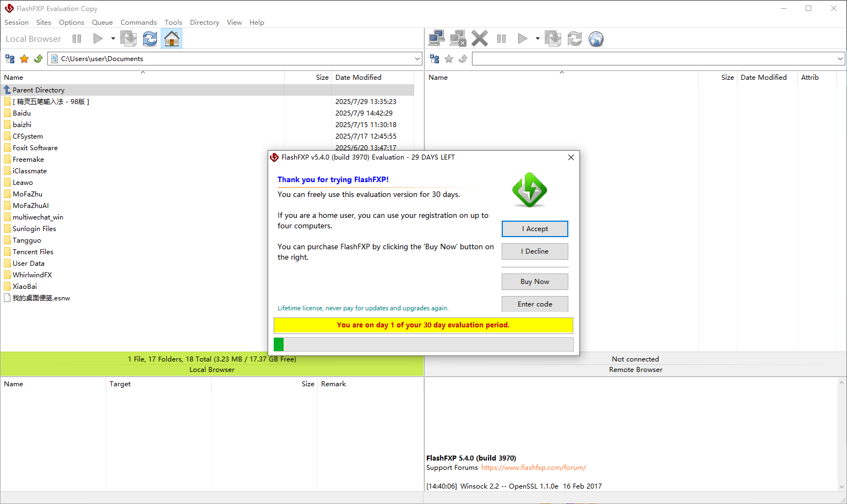Go up one level in remote pane

click(463, 59)
